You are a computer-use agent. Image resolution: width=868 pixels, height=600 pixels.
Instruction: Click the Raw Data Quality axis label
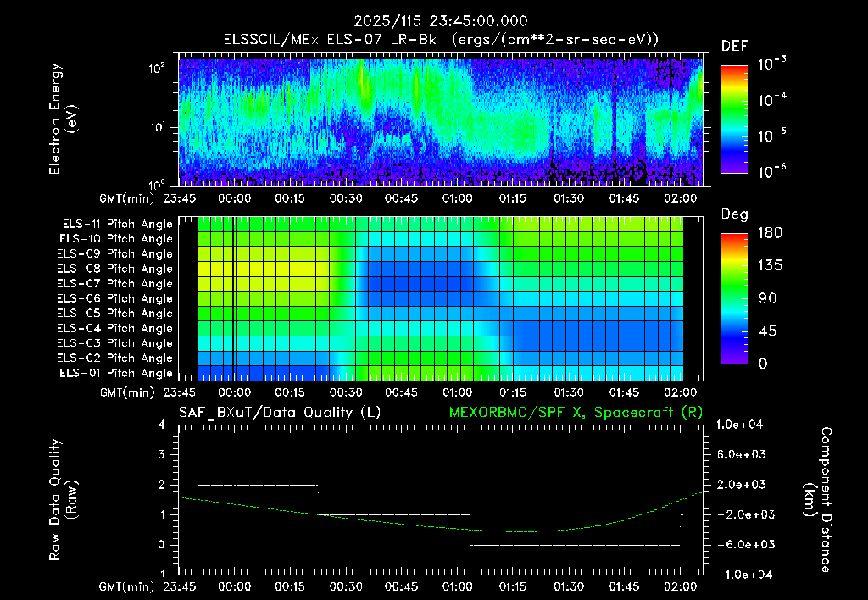point(62,500)
